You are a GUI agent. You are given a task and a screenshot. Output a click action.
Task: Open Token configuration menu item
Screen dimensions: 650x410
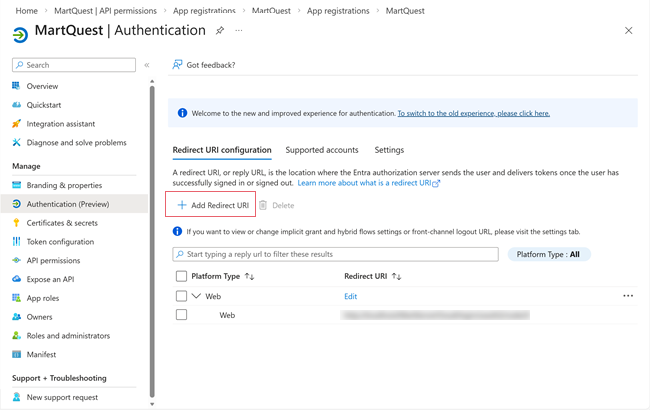[60, 242]
